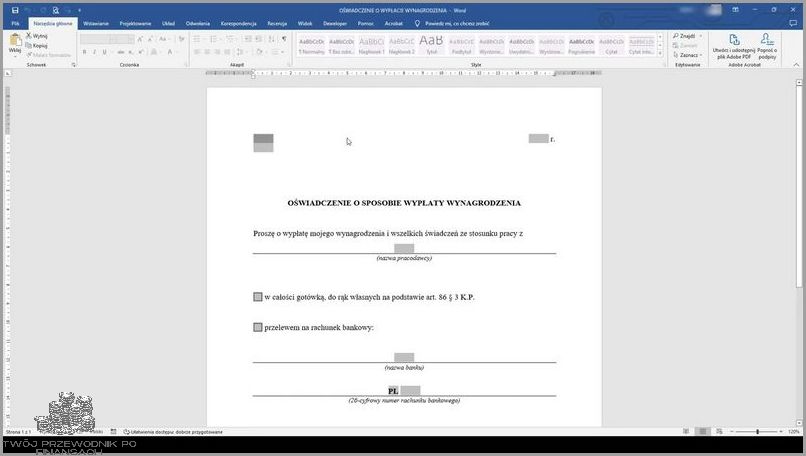
Task: Click the font color A button
Action: point(170,52)
